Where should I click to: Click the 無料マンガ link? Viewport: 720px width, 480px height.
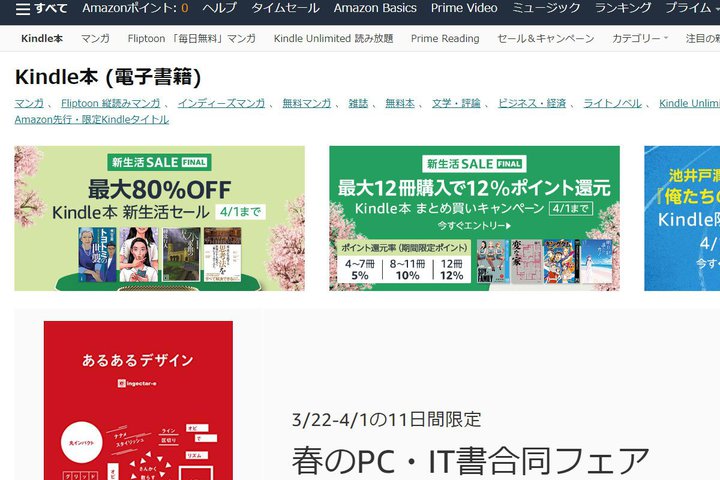[306, 103]
